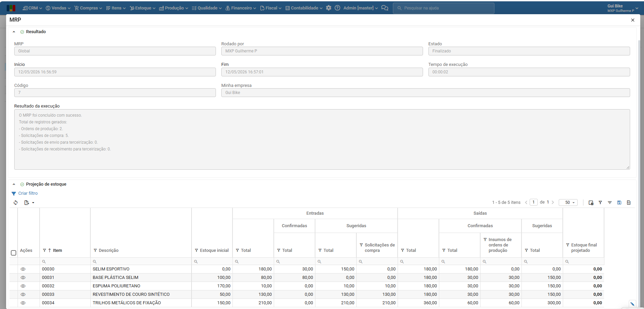644x309 pixels.
Task: View details of item 00033
Action: 23,294
